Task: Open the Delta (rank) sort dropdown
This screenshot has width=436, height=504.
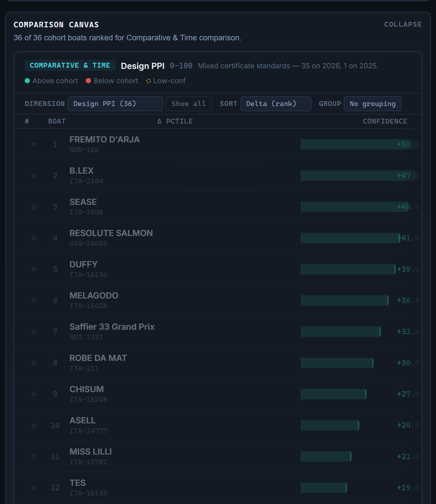Action: (276, 104)
